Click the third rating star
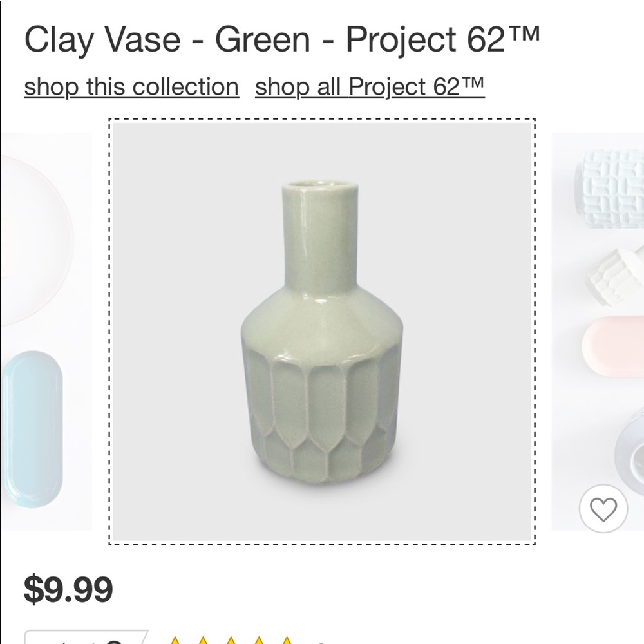 click(232, 640)
